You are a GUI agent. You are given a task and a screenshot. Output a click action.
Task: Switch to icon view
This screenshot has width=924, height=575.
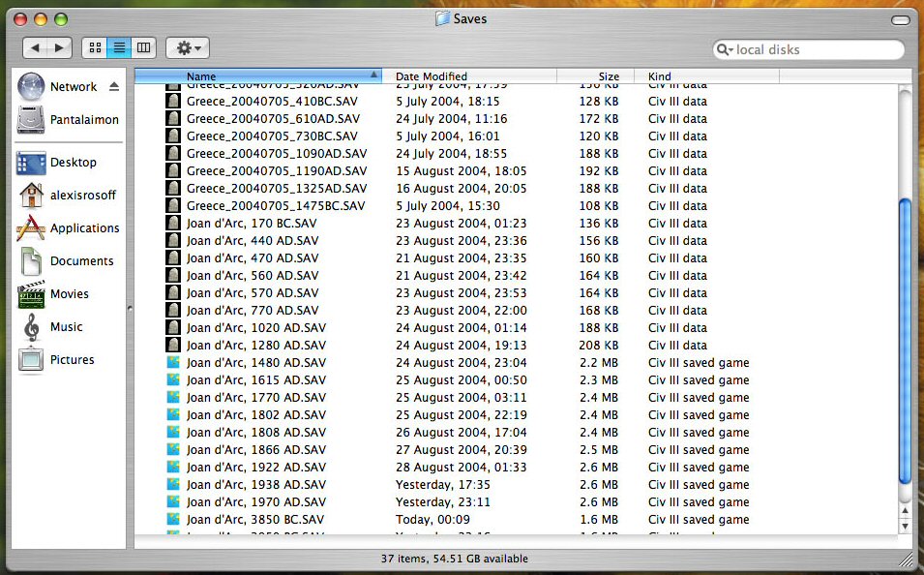click(95, 47)
